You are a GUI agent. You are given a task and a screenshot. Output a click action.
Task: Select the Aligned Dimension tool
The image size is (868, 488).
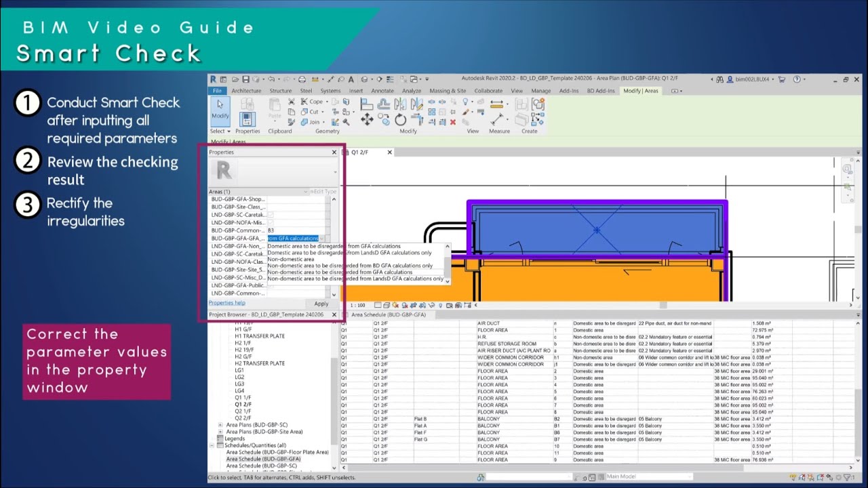point(497,120)
